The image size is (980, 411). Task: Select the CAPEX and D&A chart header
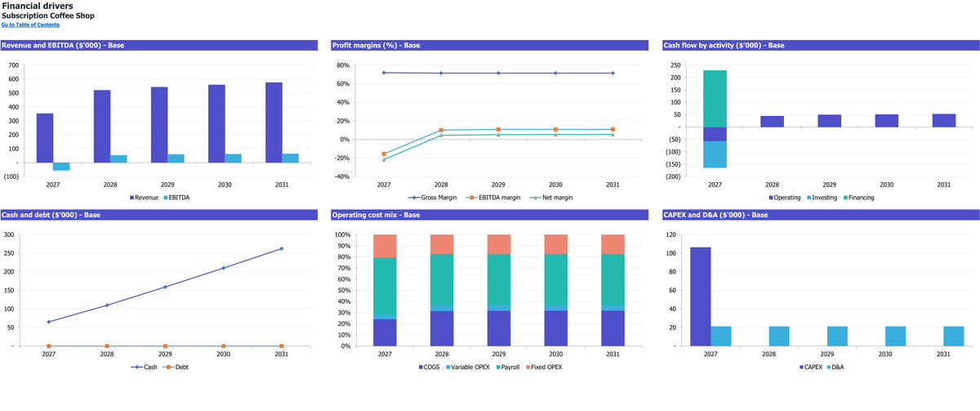821,215
